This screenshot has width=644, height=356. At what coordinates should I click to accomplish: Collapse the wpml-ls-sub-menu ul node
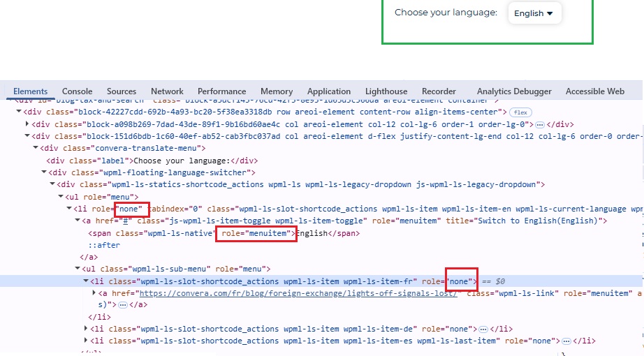point(78,268)
